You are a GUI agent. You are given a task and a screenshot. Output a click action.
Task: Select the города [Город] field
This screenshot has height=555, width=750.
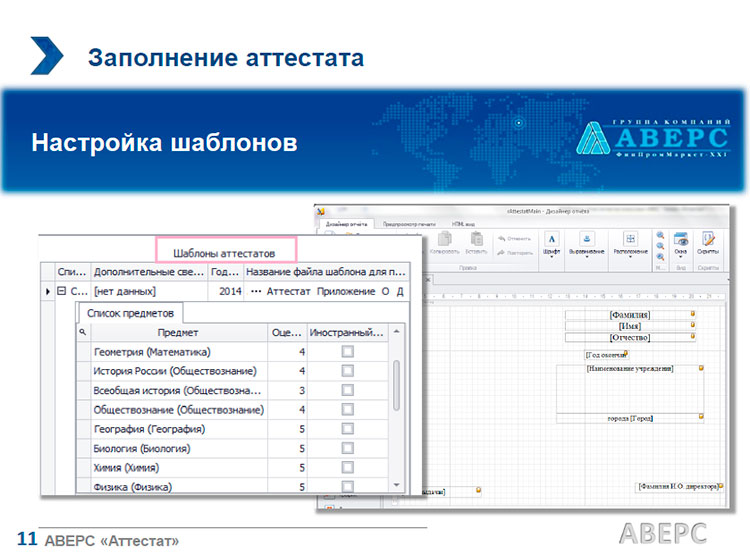coord(629,419)
